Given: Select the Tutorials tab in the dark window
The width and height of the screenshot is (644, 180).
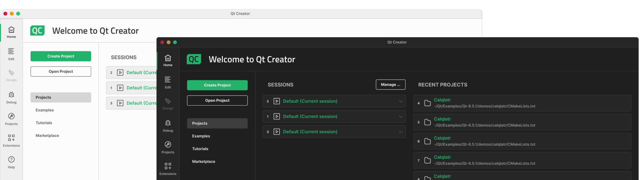Looking at the screenshot, I should (x=200, y=149).
